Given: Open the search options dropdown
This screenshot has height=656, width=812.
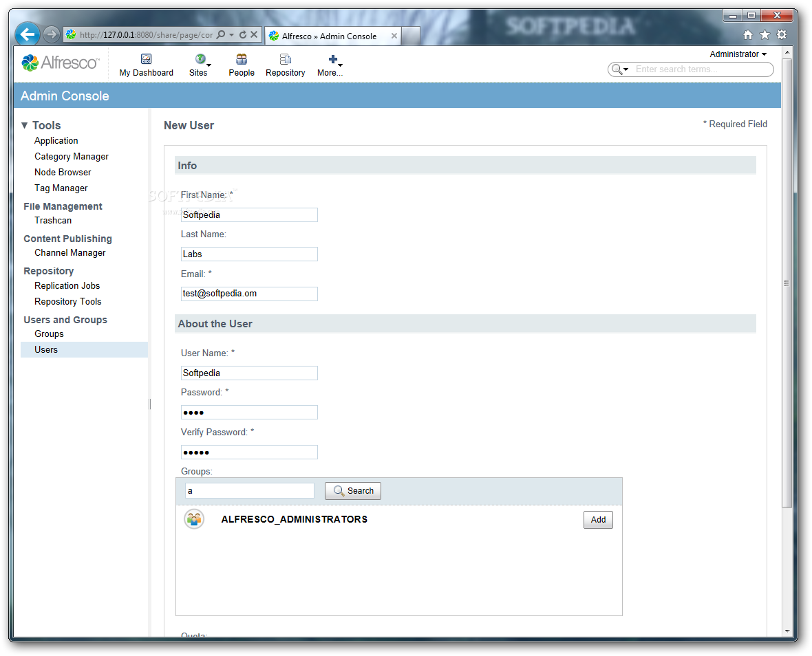Looking at the screenshot, I should click(x=619, y=69).
